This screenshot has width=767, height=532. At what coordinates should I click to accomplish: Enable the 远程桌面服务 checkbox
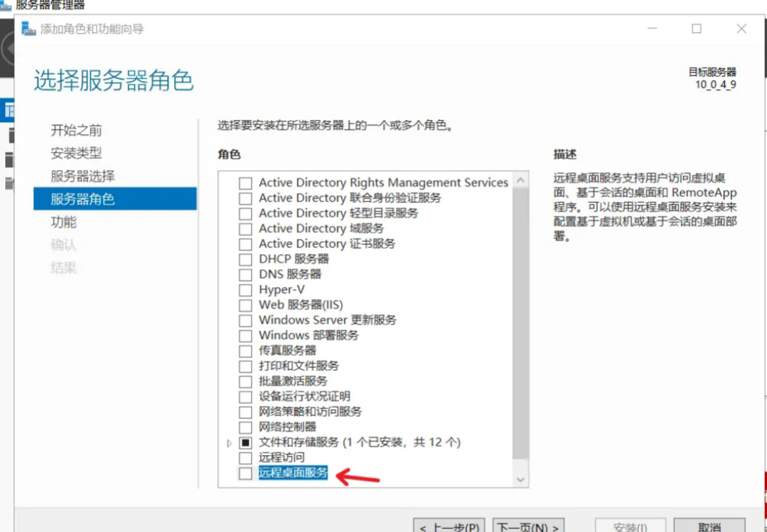(x=245, y=474)
